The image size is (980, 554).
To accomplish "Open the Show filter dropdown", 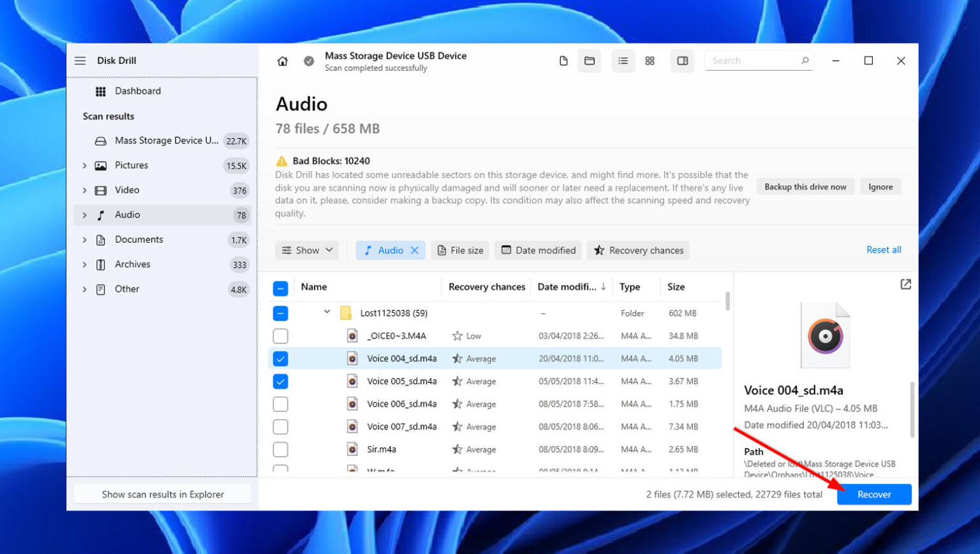I will coord(306,250).
